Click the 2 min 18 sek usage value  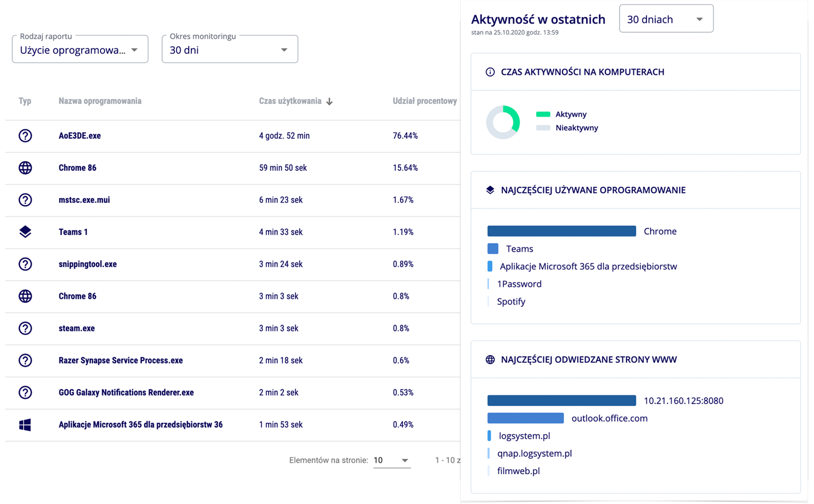[281, 361]
